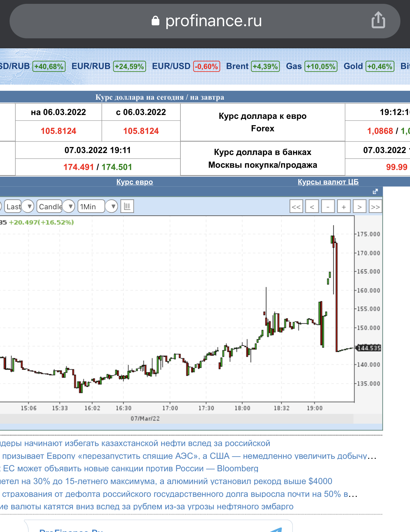Read news about казахстанской нефти

coord(135,443)
